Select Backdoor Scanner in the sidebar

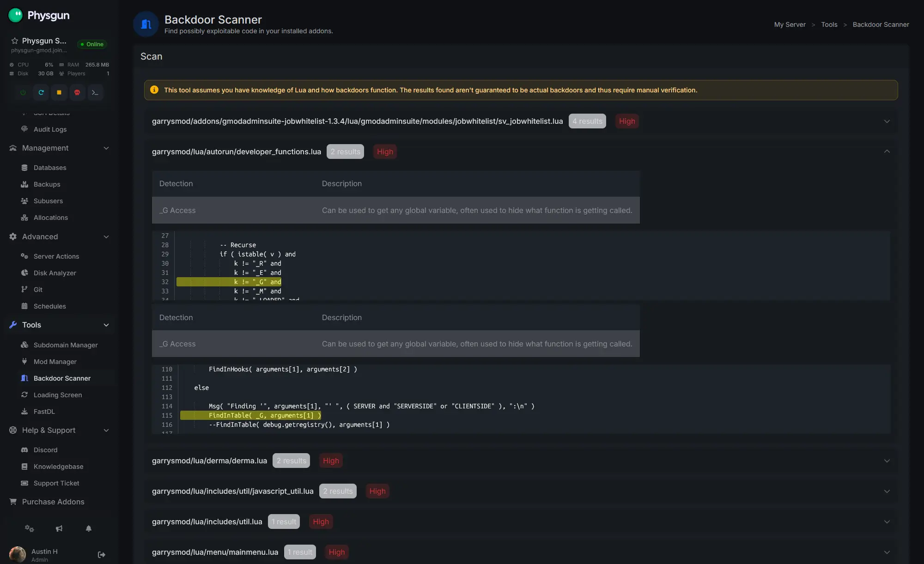[62, 378]
